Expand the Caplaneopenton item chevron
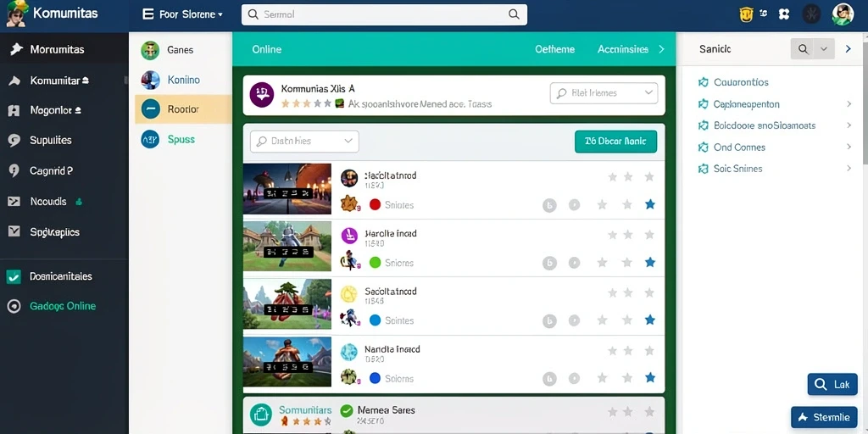Viewport: 868px width, 434px height. tap(849, 104)
